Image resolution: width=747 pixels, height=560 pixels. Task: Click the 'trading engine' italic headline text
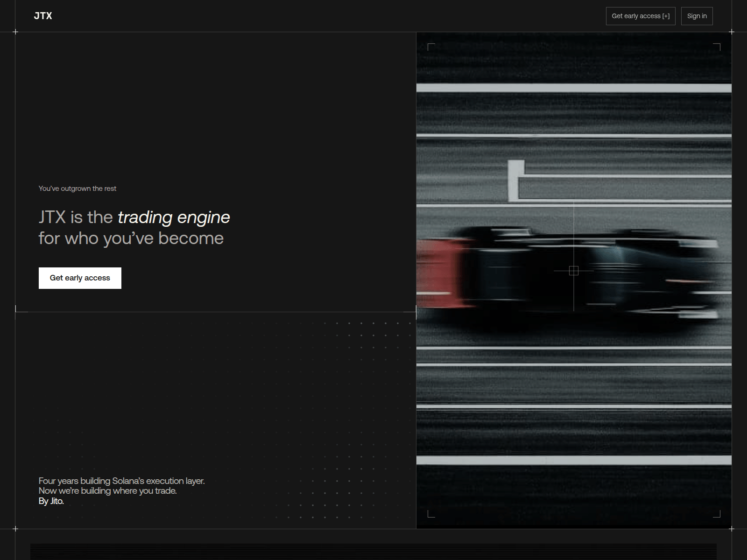[x=174, y=217]
